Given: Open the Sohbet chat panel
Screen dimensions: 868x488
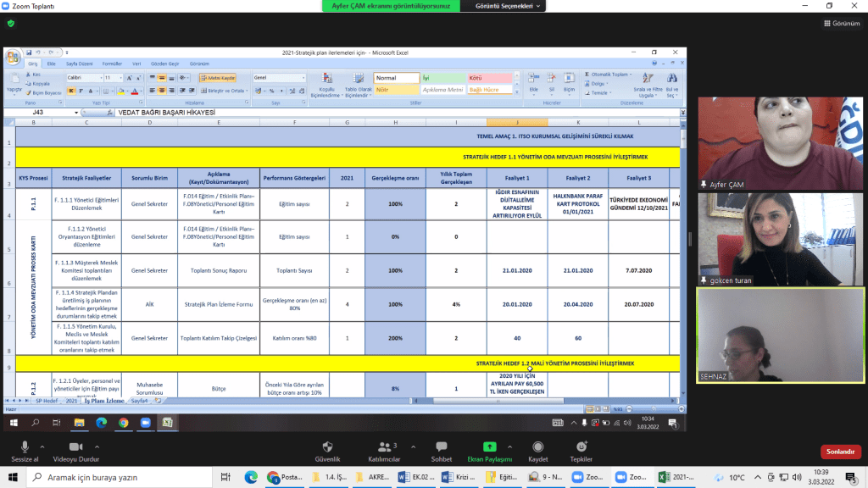Looking at the screenshot, I should coord(440,448).
